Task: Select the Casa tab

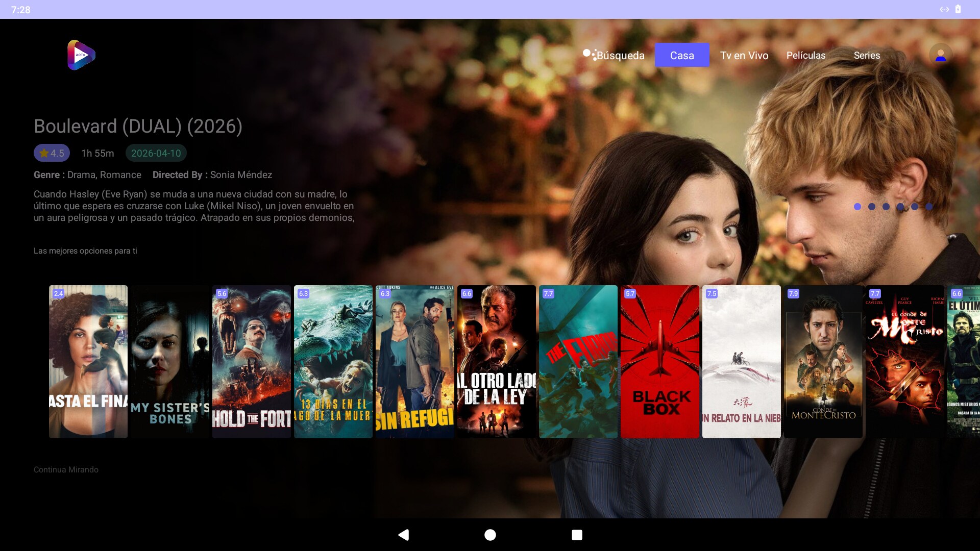Action: (x=682, y=55)
